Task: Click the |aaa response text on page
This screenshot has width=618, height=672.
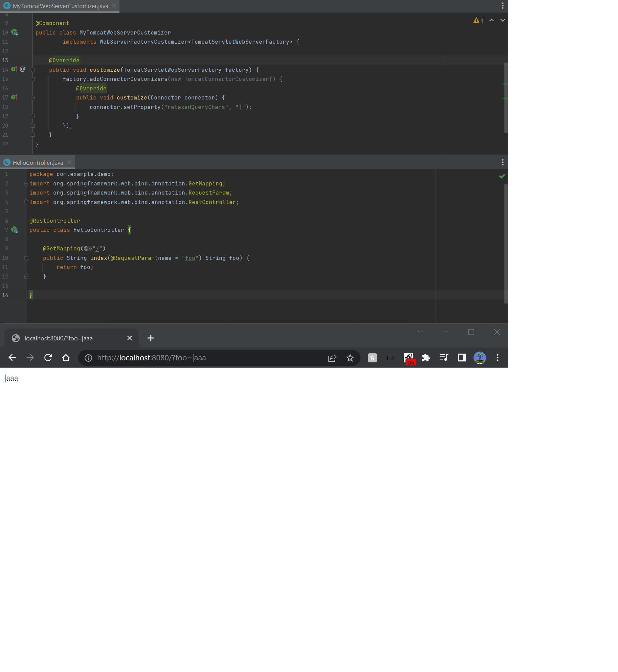Action: tap(12, 378)
